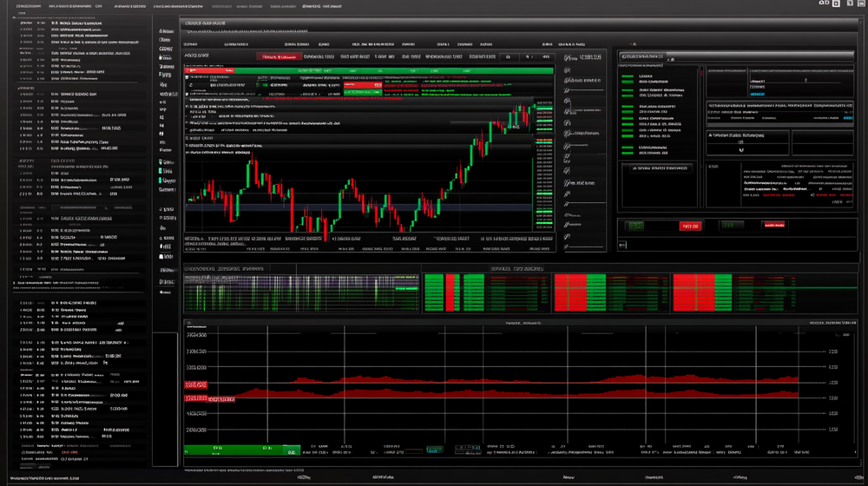Click the leftmost icon in the top-right corner group
This screenshot has width=868, height=486.
coord(823,4)
